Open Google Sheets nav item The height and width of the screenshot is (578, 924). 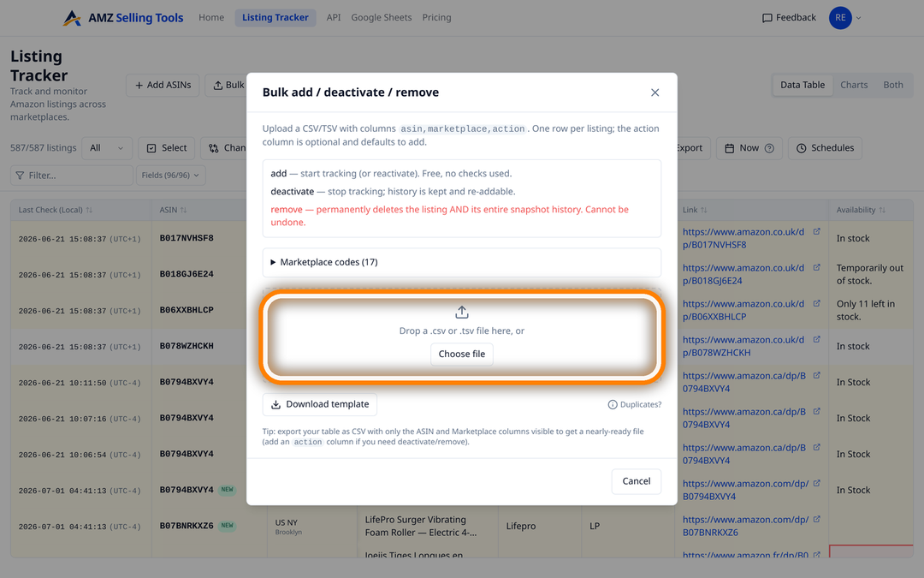pyautogui.click(x=382, y=18)
